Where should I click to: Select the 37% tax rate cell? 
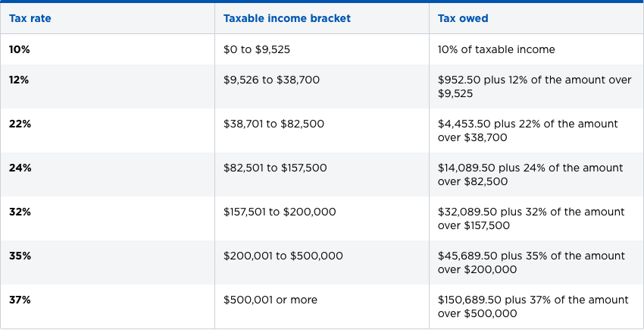coord(20,300)
